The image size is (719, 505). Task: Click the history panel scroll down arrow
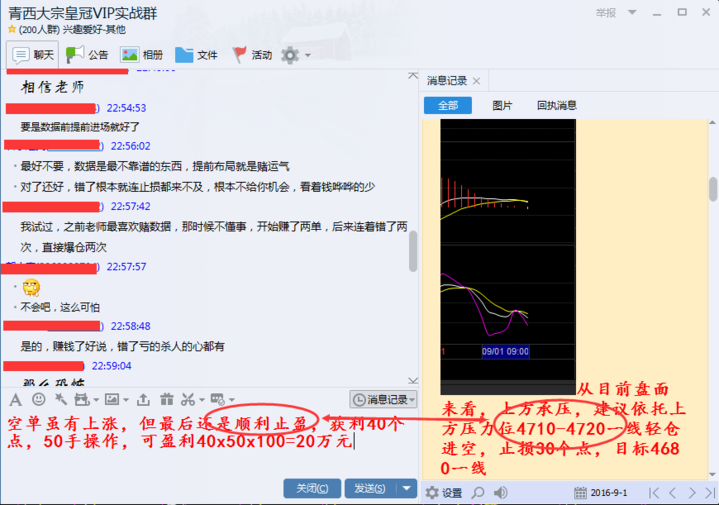713,475
